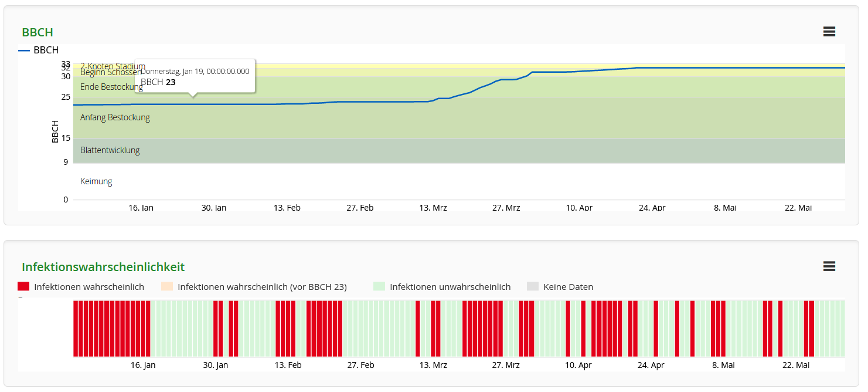Click the 'Keine Daten' gray legend swatch

tap(533, 287)
